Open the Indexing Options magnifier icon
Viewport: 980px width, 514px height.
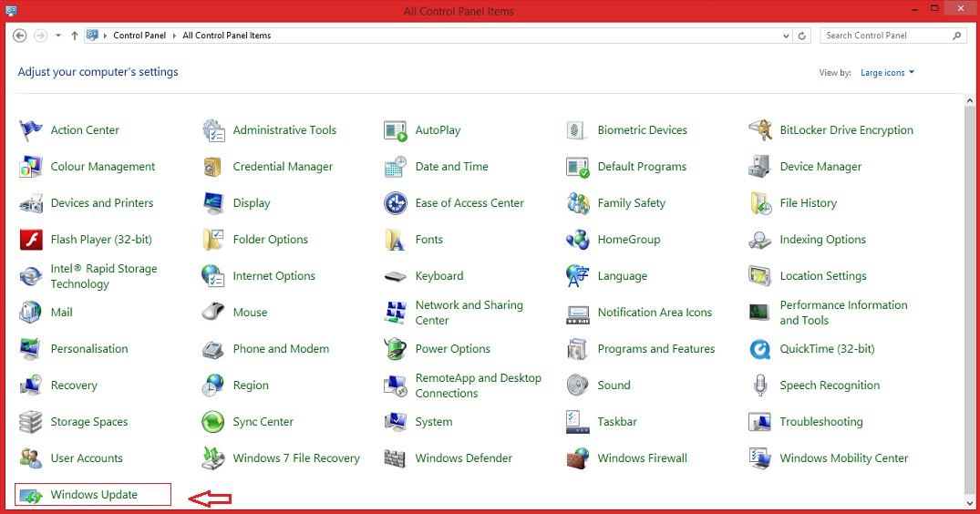[x=760, y=240]
